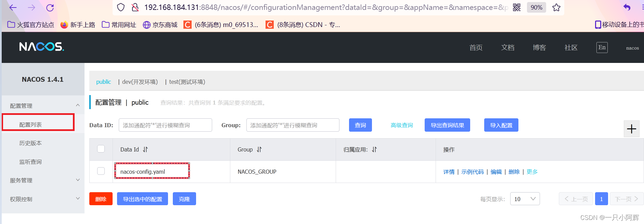Sort by Group column arrows

[259, 149]
